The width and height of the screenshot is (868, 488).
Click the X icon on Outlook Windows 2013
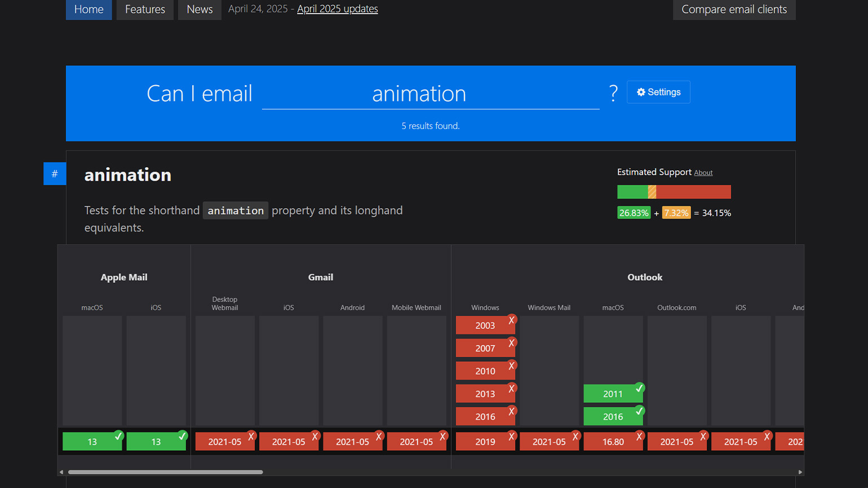512,388
